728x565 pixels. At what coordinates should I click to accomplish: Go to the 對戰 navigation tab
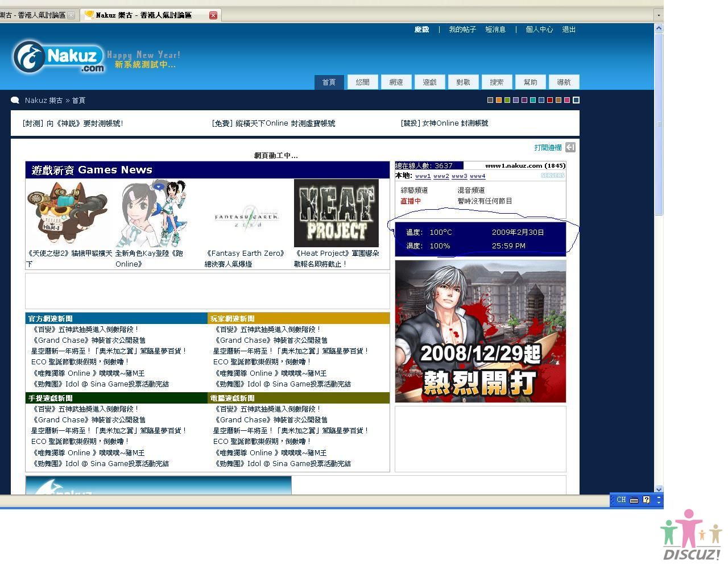point(464,82)
